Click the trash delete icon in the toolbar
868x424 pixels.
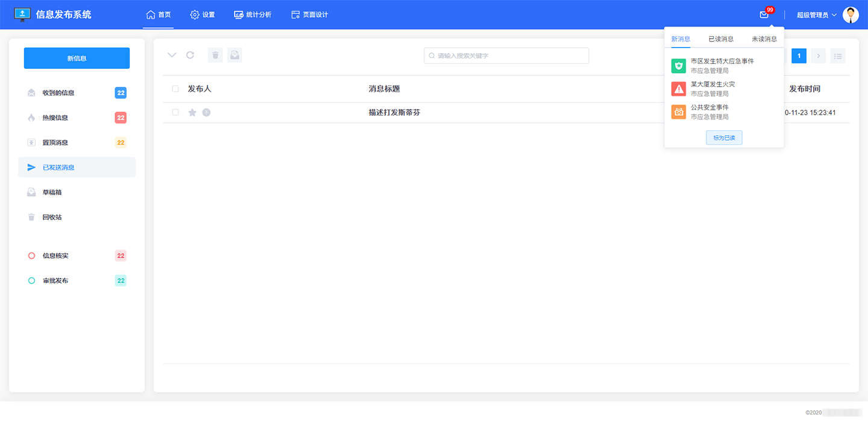point(215,55)
